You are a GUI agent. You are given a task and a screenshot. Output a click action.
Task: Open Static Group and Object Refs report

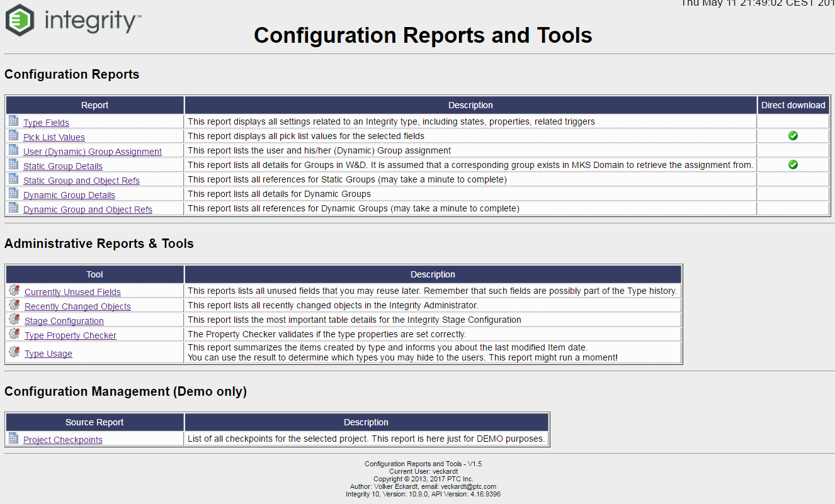[x=81, y=181]
